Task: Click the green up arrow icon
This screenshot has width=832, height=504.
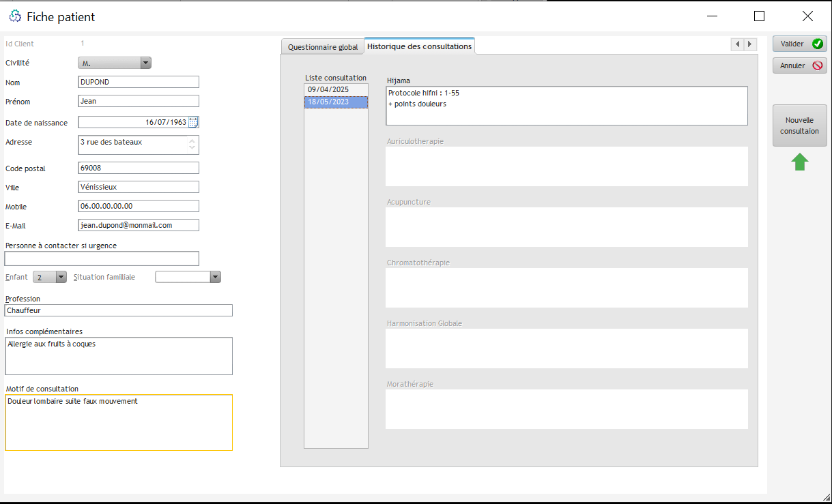Action: point(800,162)
